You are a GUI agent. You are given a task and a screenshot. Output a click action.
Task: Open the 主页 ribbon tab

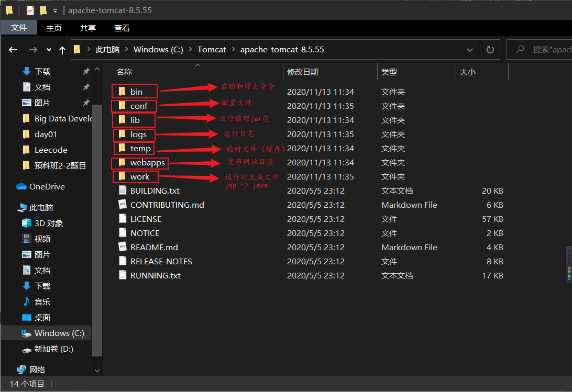(53, 28)
